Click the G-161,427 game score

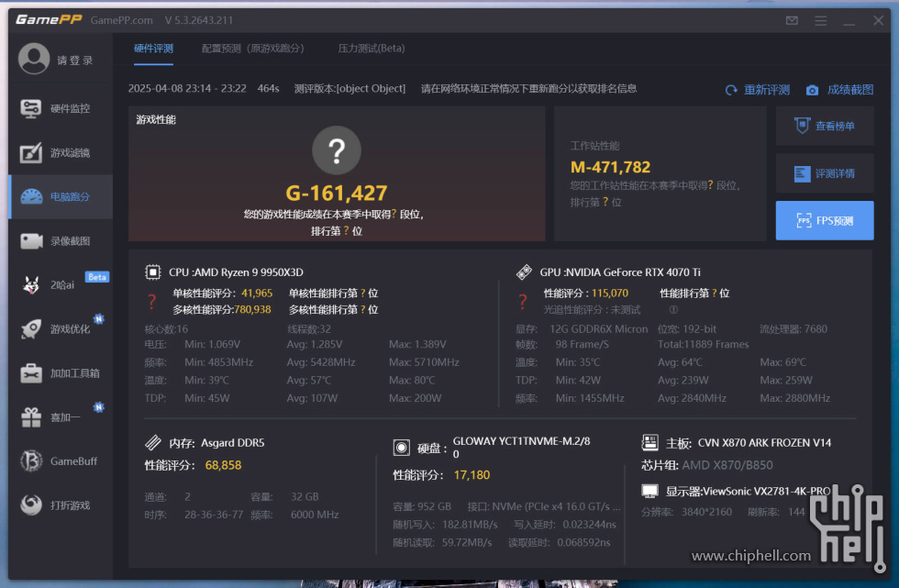click(337, 194)
